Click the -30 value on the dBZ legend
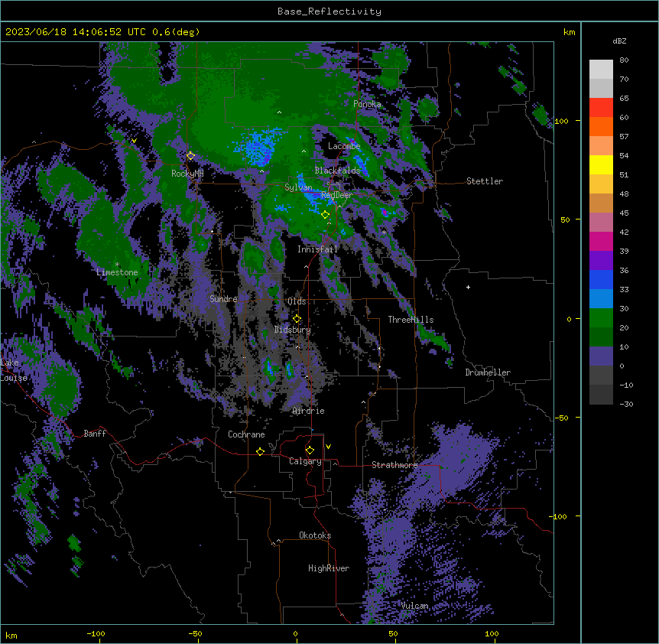 pos(626,404)
